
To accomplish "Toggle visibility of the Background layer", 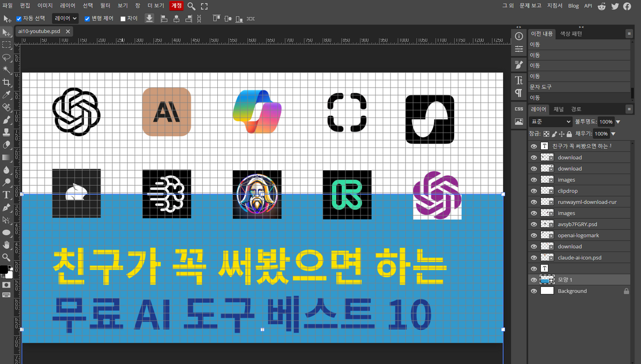I will pyautogui.click(x=533, y=291).
